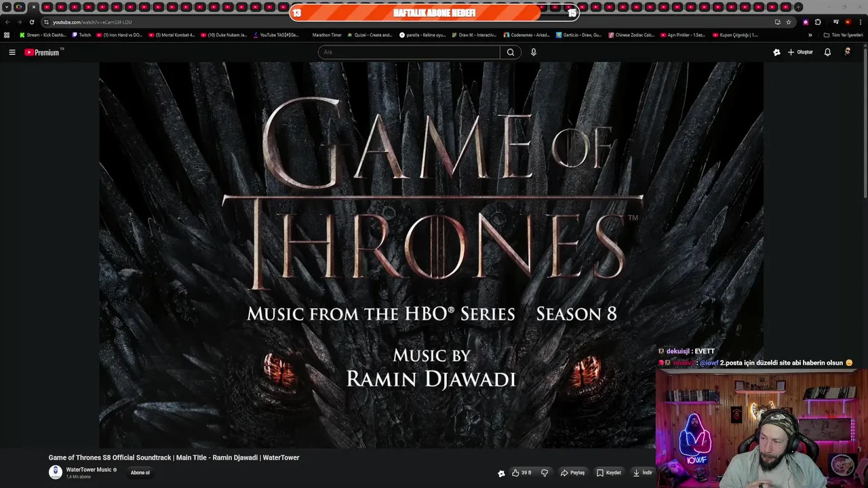Image resolution: width=868 pixels, height=488 pixels.
Task: View site information icon in address bar
Action: point(46,22)
